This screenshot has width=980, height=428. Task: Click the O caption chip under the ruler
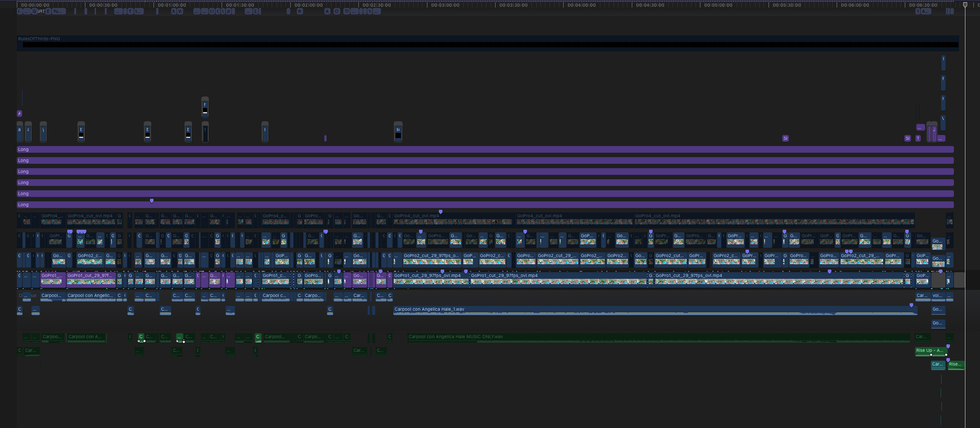click(x=337, y=12)
